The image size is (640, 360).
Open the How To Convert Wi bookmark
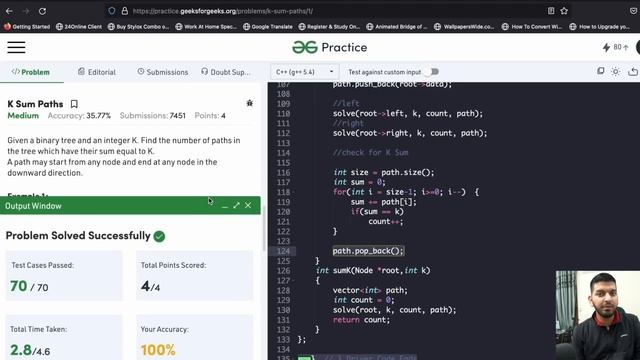click(532, 27)
